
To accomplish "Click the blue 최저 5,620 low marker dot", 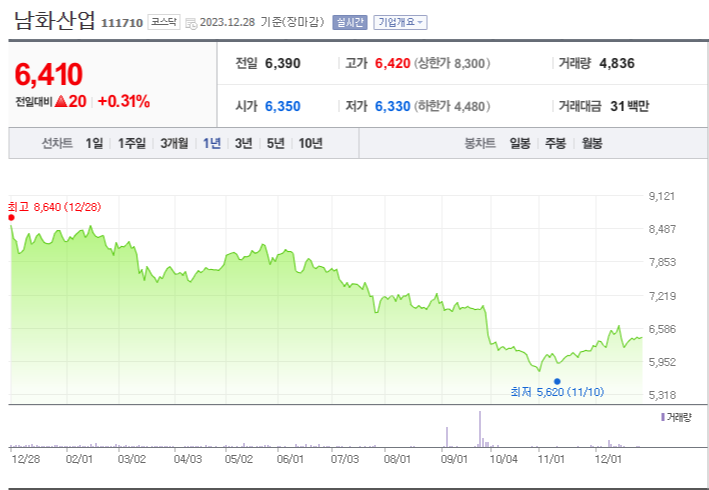I will tap(557, 382).
